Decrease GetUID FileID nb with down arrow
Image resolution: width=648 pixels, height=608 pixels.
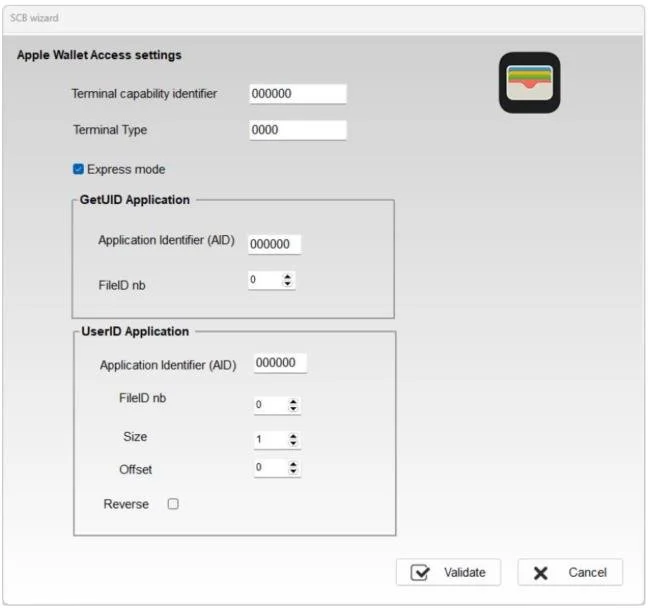(x=288, y=284)
